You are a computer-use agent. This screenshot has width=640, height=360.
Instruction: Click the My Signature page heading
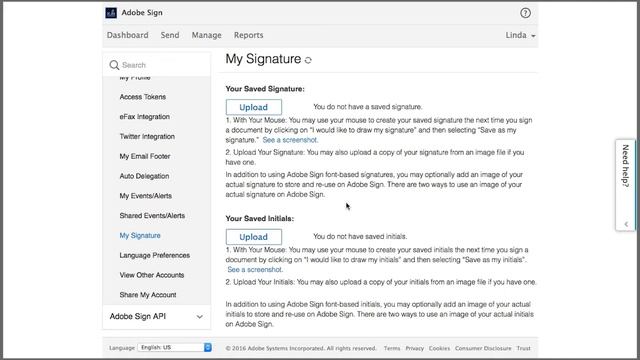263,59
